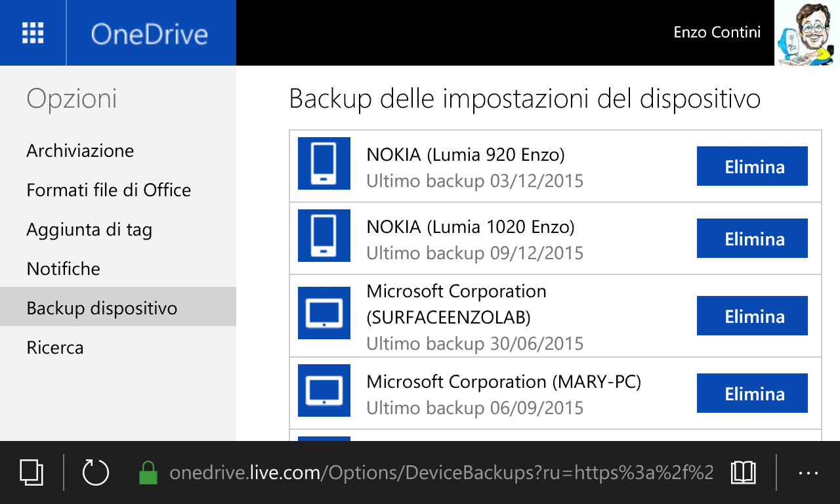Click the green padlock security icon
Screen dimensions: 840x504
[149, 472]
